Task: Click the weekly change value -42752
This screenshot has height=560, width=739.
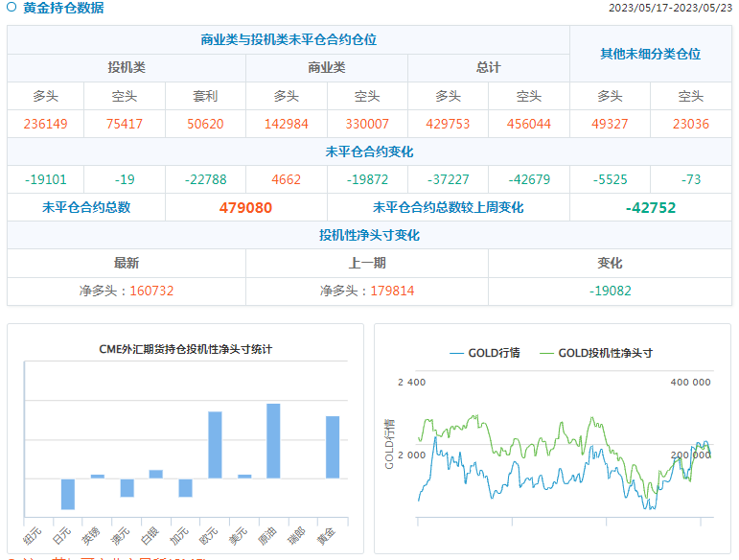Action: 650,208
